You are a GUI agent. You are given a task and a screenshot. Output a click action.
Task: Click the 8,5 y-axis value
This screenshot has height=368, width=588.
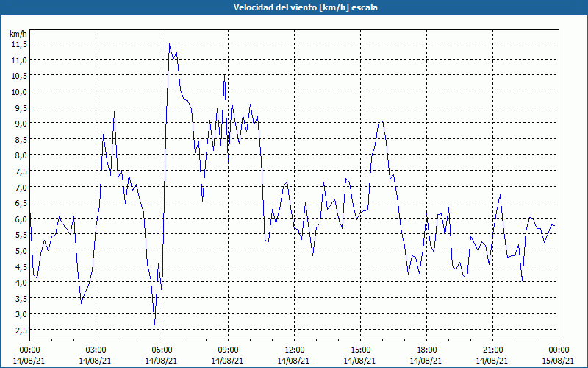[x=21, y=139]
